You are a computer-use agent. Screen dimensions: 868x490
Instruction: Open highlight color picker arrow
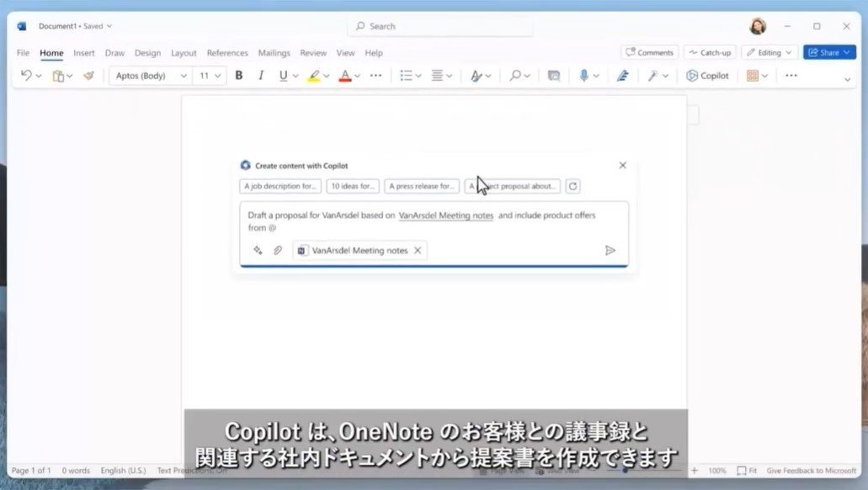pyautogui.click(x=327, y=76)
